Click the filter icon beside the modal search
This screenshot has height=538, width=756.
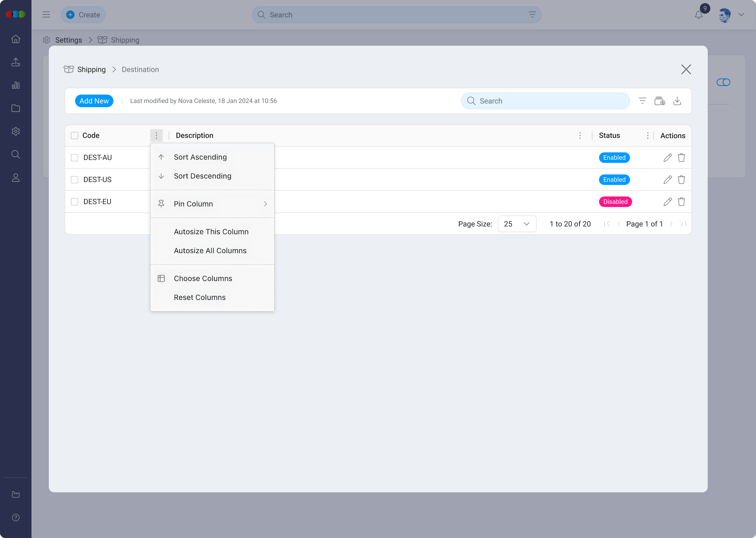tap(642, 101)
